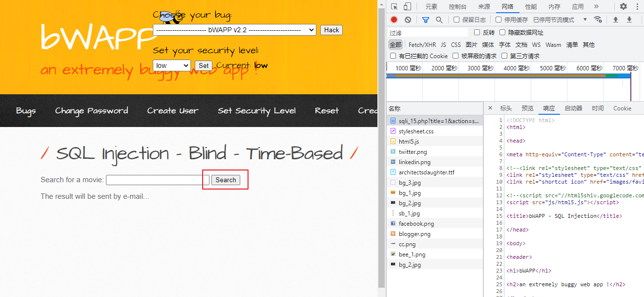Screen dimensions: 644x297
Task: Open the Reset menu link
Action: click(x=327, y=110)
